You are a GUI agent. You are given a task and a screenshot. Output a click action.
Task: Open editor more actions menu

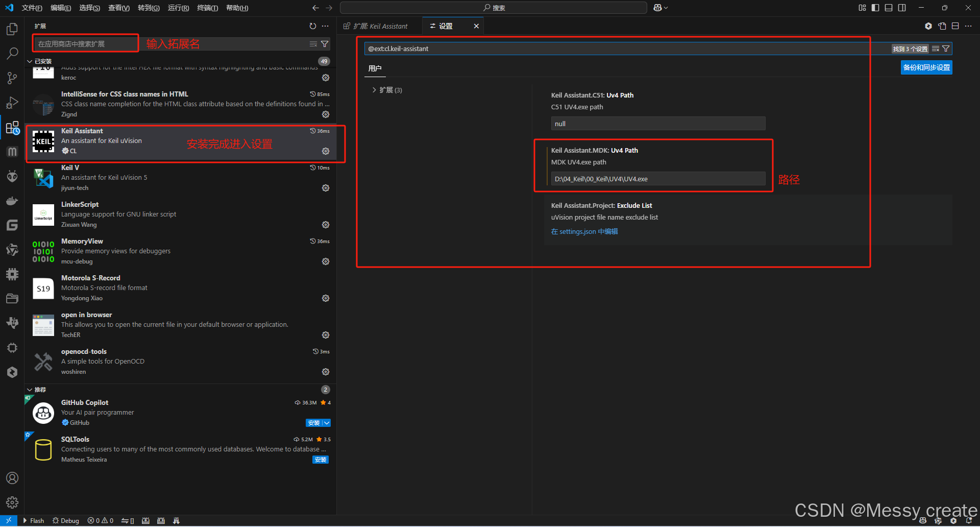click(x=968, y=26)
